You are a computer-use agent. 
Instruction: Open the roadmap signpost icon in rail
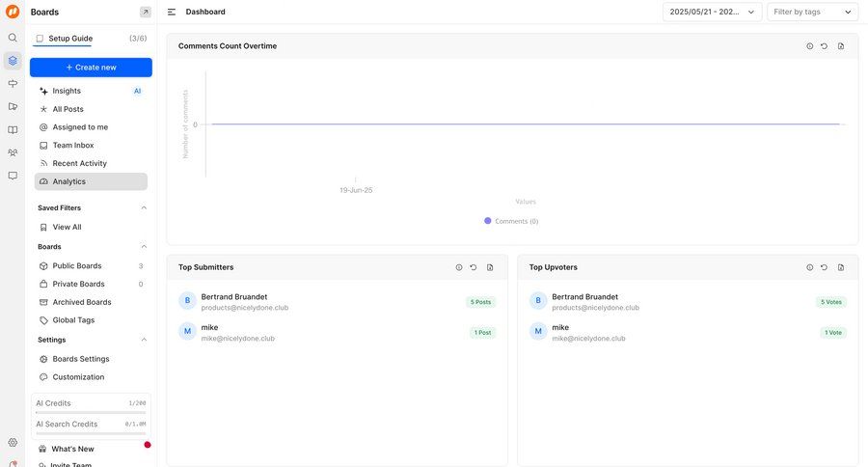click(13, 84)
